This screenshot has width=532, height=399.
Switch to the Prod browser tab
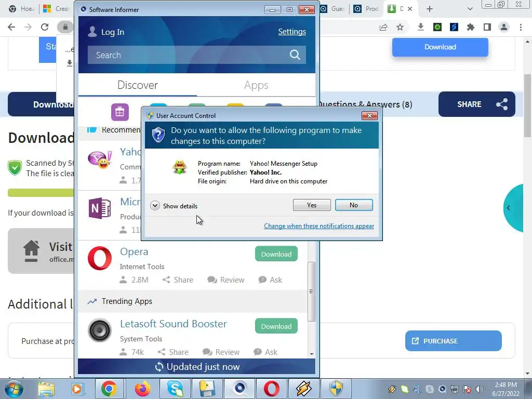(366, 9)
